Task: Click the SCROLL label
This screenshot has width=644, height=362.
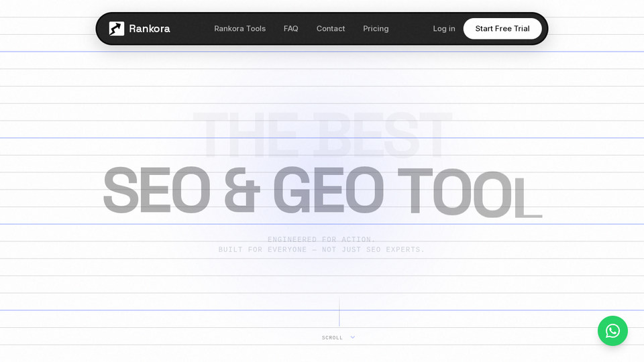Action: point(332,338)
